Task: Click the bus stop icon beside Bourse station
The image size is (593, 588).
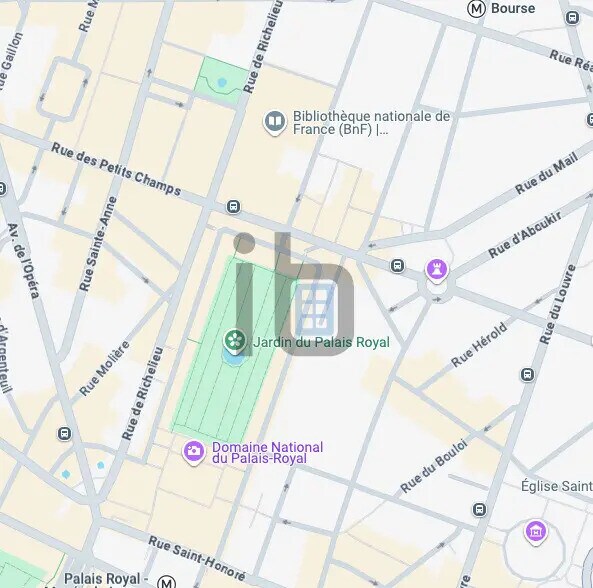Action: 572,17
